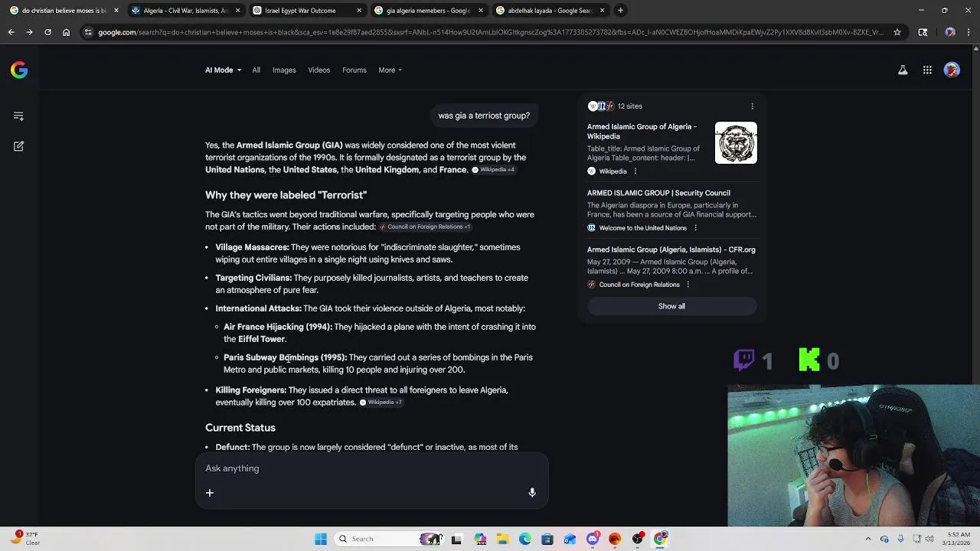Open Discord from taskbar
The image size is (980, 551).
(x=593, y=539)
